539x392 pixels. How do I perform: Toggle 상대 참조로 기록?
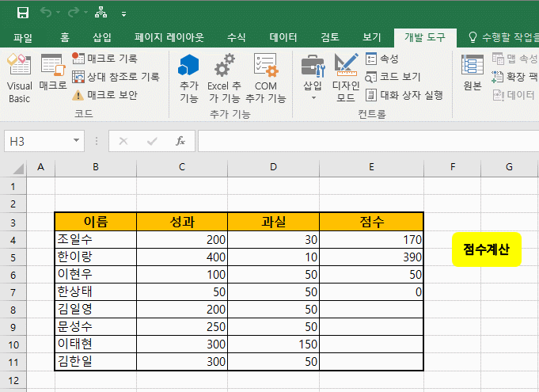tap(116, 77)
